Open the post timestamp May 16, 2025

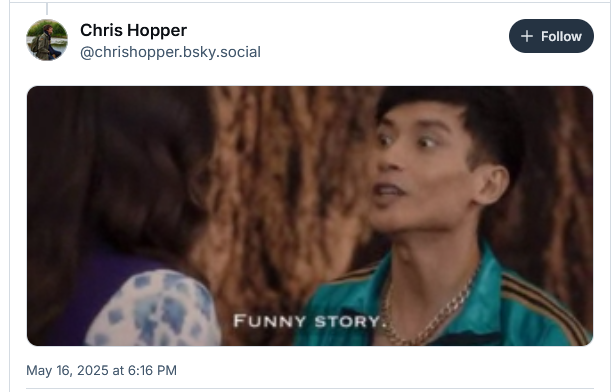[101, 370]
